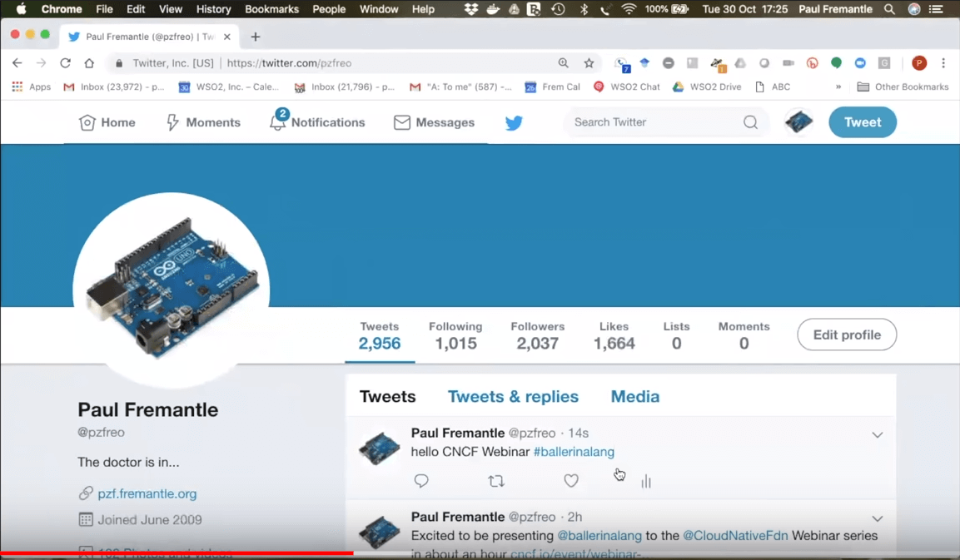Open the Apps bookmark grid icon

[17, 87]
